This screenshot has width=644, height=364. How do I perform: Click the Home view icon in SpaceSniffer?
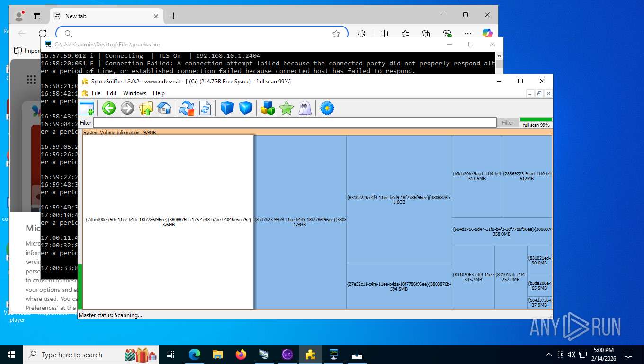(x=164, y=108)
